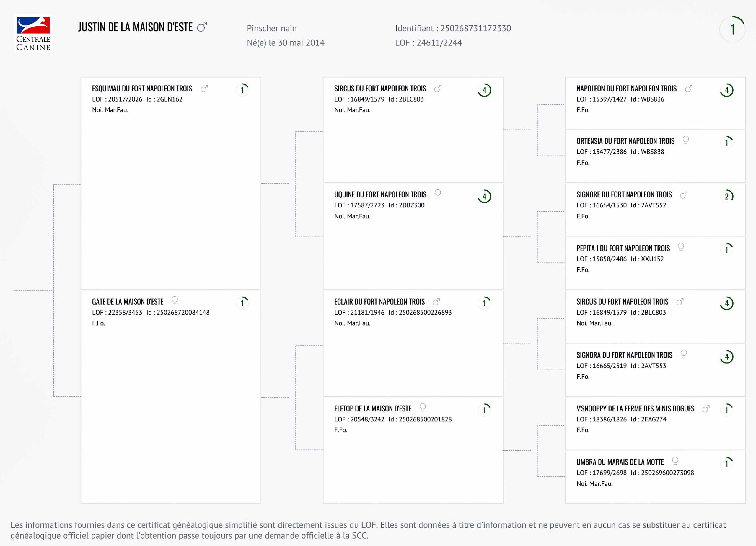Click the female symbol beside Ortensia's name
Screen dimensions: 756x546
click(x=686, y=140)
